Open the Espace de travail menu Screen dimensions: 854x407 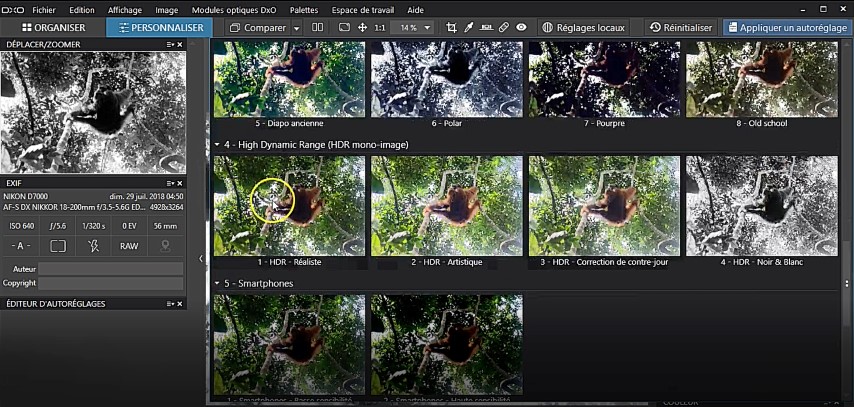tap(363, 10)
